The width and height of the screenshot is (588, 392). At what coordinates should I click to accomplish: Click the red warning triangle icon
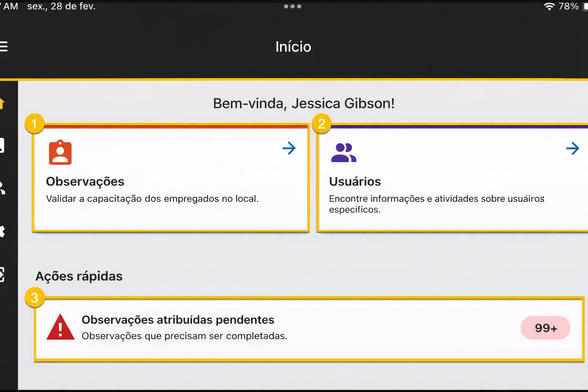tap(60, 328)
